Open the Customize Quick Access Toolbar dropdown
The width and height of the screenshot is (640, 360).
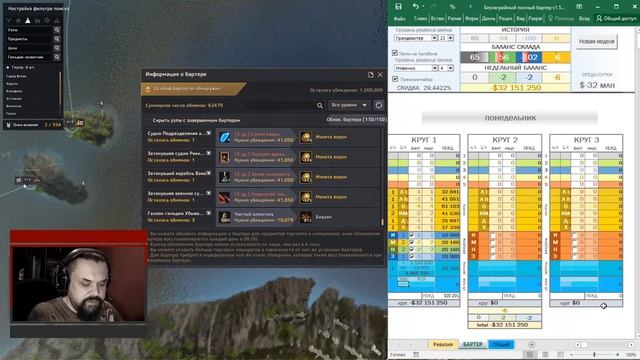coord(470,7)
